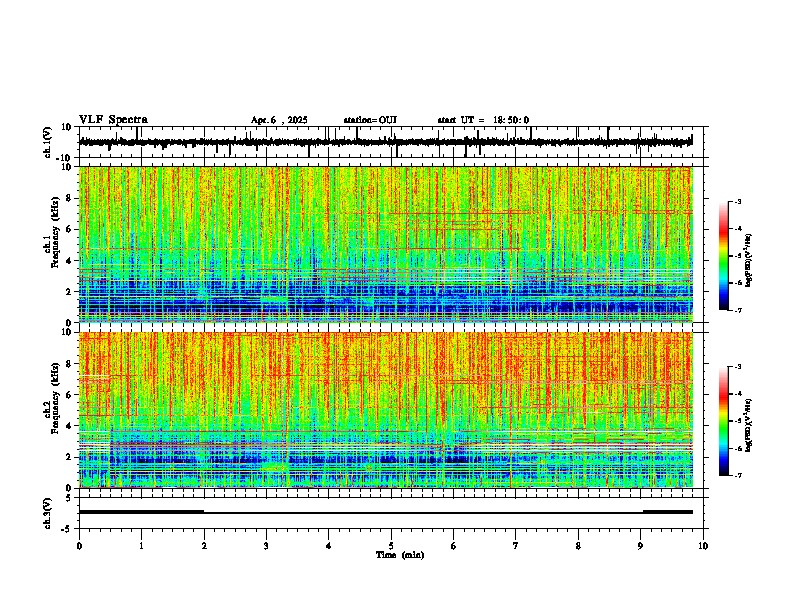
Task: Click the ch.2 spectrogram color bar
Action: pos(724,421)
